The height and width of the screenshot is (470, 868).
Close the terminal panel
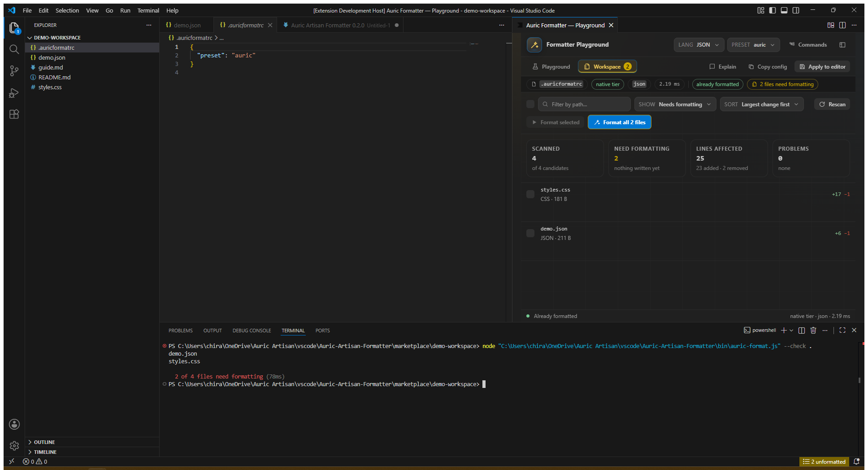(x=854, y=331)
